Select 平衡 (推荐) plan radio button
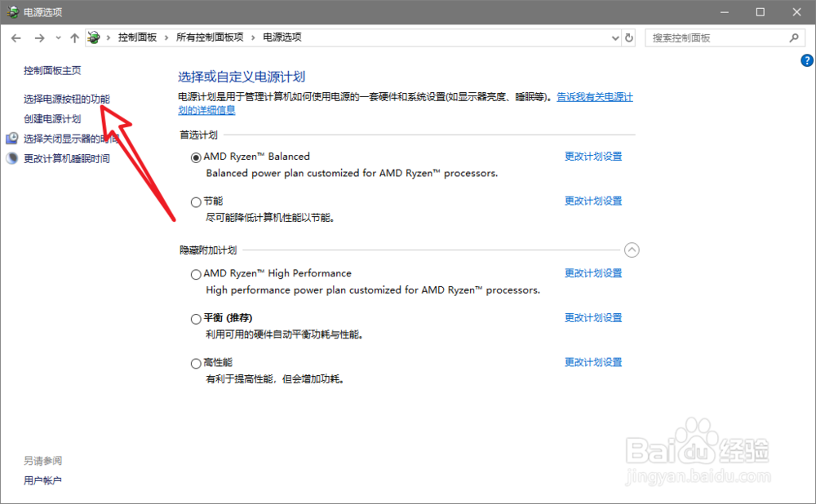 point(196,319)
